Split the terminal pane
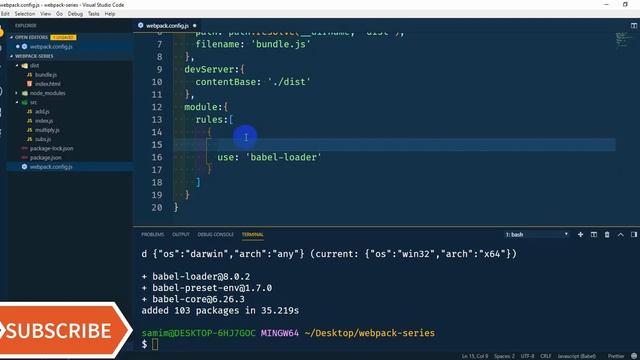The width and height of the screenshot is (640, 360). coord(593,235)
